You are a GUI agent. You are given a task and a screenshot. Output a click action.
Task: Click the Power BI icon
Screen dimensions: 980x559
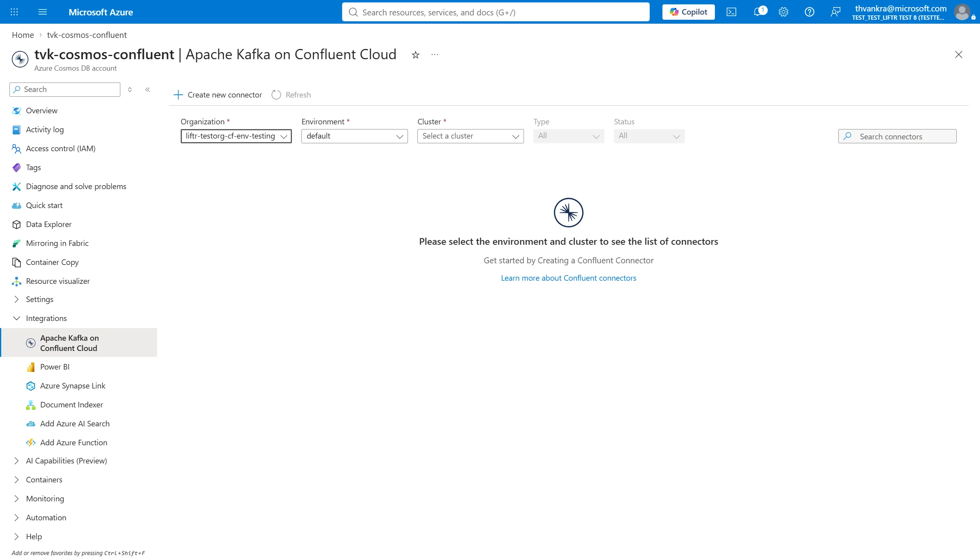pos(31,367)
